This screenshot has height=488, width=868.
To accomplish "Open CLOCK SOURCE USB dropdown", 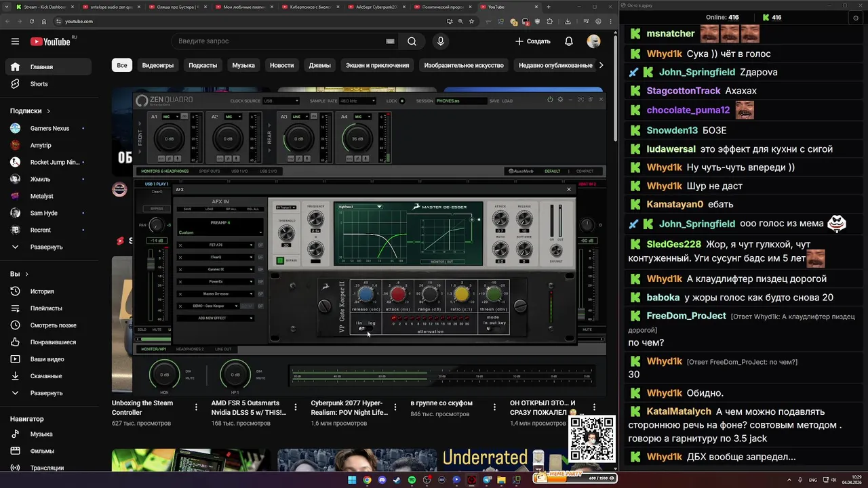I will pos(281,101).
